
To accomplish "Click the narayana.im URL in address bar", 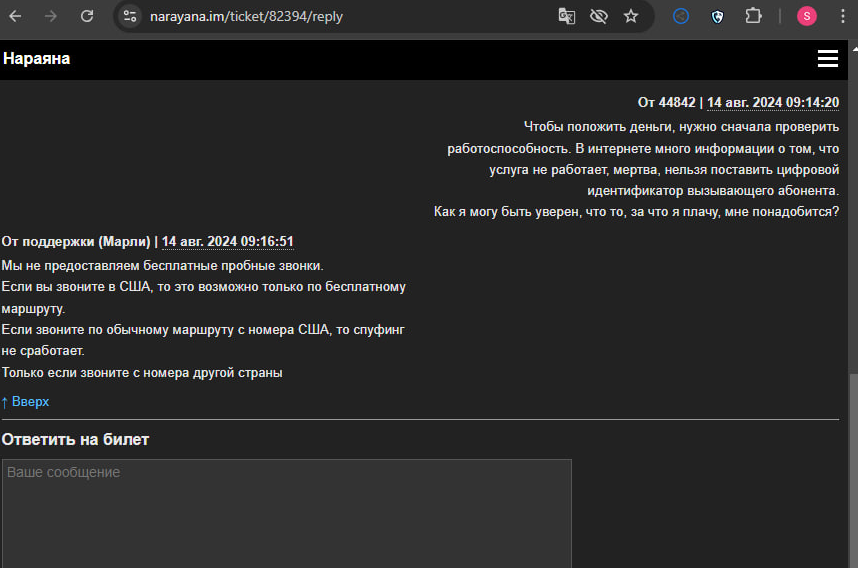I will tap(246, 16).
